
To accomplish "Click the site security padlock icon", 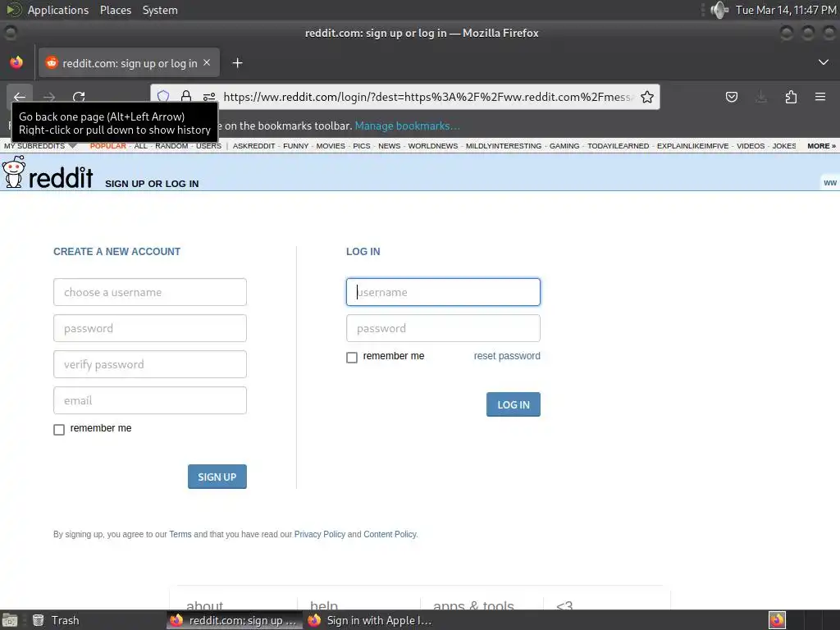I will [186, 97].
